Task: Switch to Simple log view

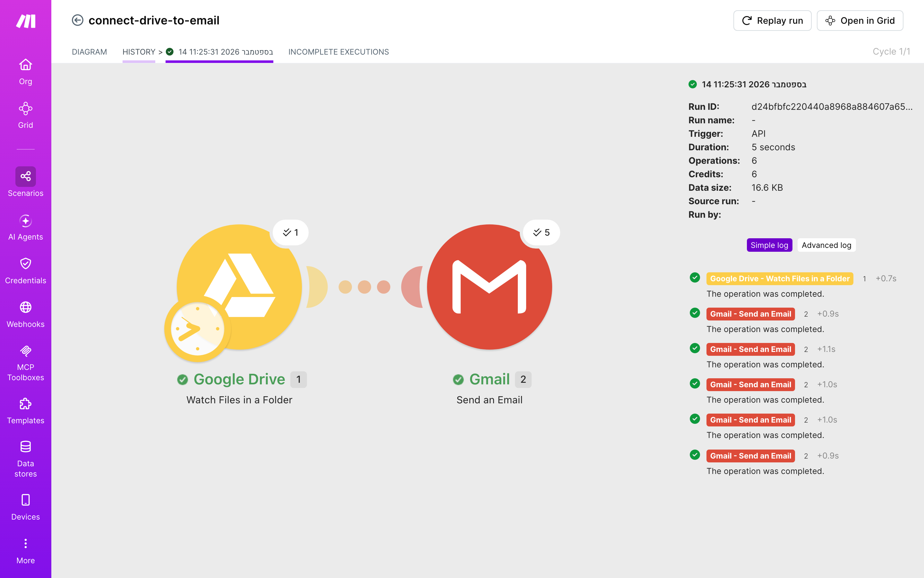Action: (769, 245)
